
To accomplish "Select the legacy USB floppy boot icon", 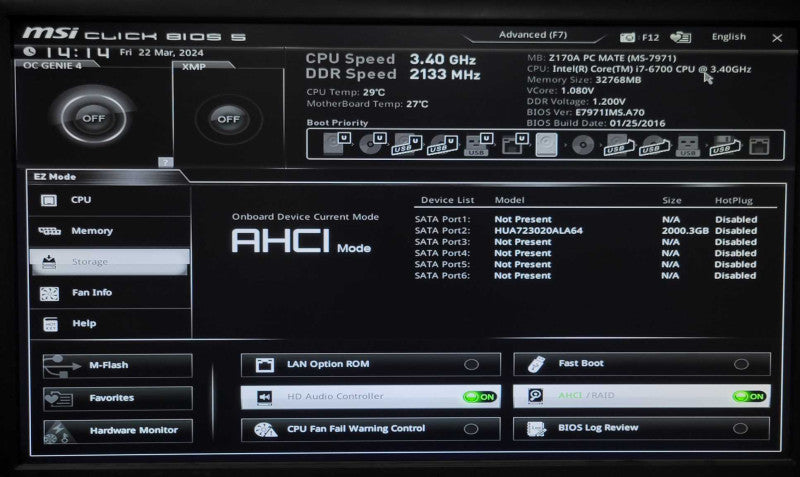I will click(724, 146).
